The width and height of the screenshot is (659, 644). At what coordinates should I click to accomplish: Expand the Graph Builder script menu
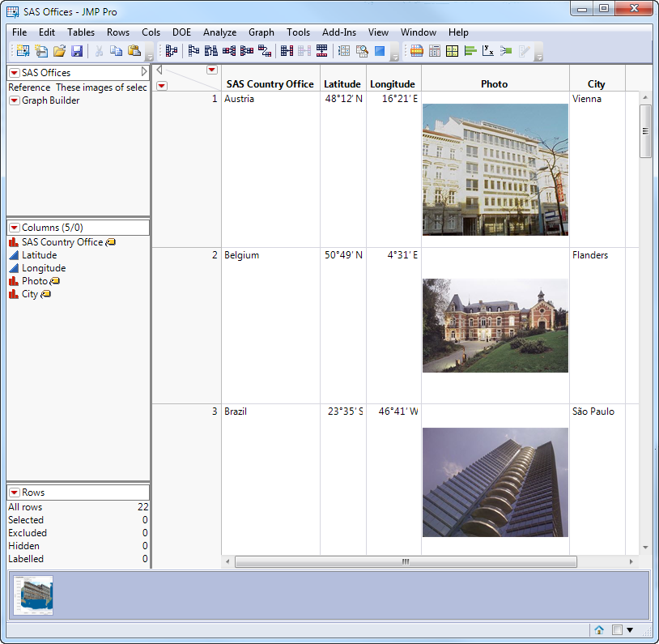pos(14,100)
